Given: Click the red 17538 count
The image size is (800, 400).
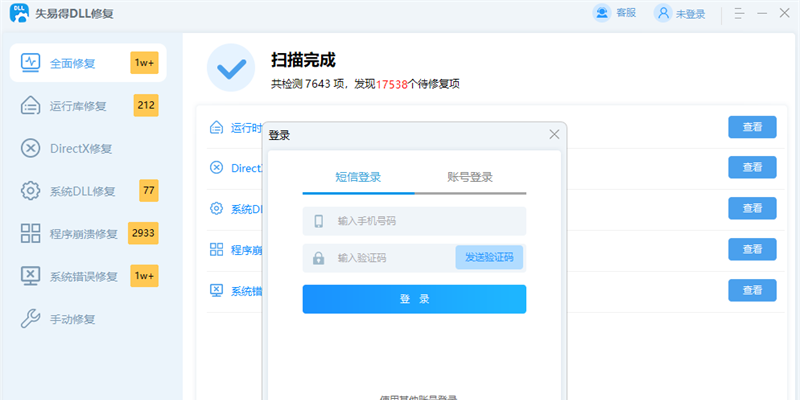Looking at the screenshot, I should (x=392, y=85).
